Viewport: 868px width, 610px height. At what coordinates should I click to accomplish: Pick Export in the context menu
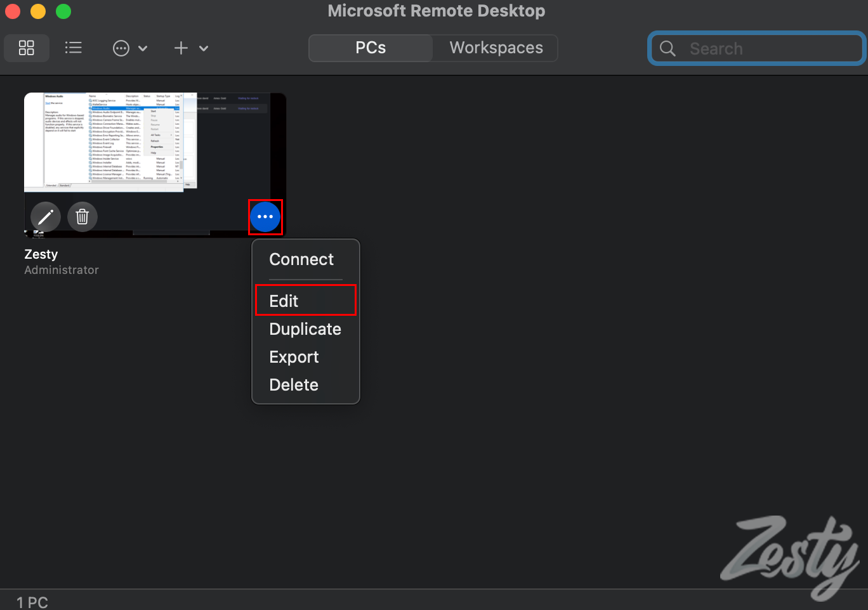pos(294,357)
